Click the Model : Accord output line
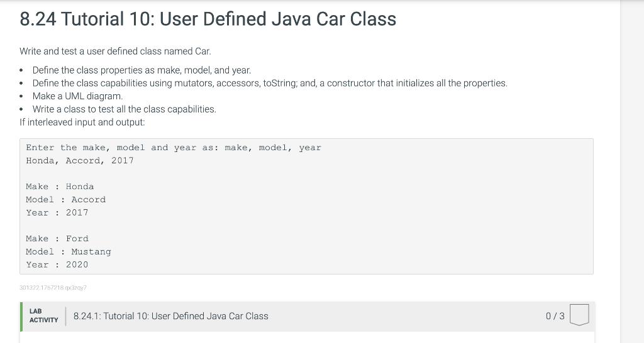The image size is (644, 343). (x=65, y=200)
